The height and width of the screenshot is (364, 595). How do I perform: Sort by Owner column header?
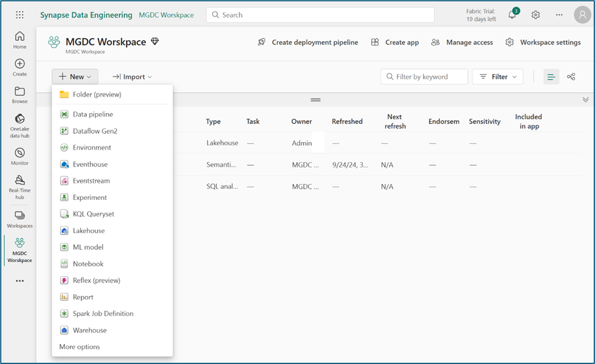tap(301, 122)
